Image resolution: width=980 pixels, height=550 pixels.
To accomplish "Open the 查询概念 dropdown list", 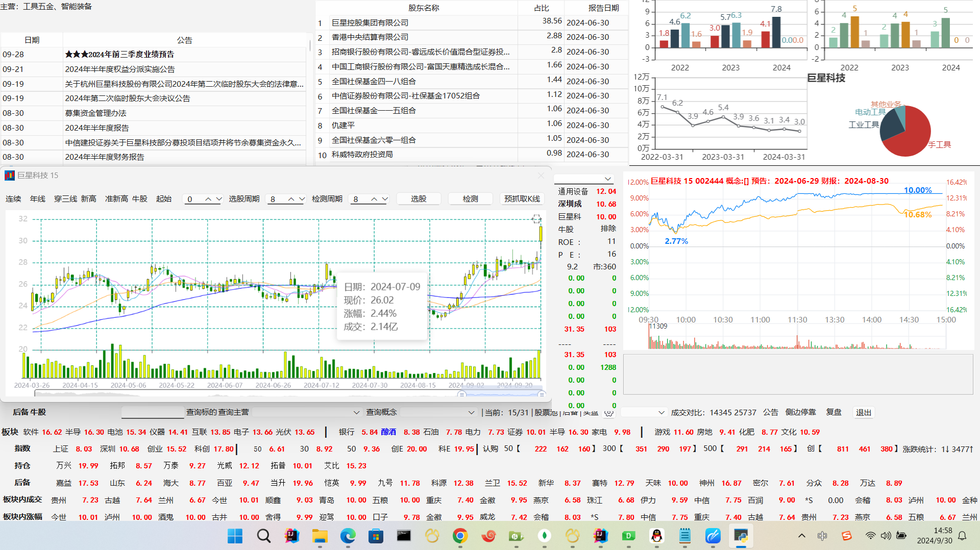I will [471, 412].
